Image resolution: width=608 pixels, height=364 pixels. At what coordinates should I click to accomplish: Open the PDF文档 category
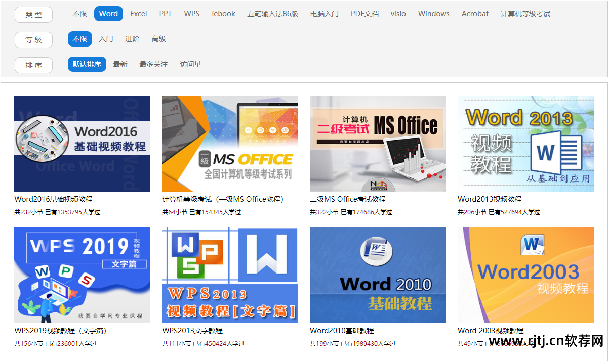coord(364,14)
